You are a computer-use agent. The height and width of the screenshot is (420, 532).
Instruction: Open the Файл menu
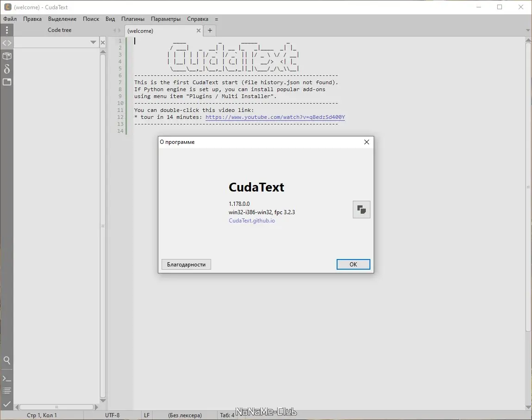coord(10,19)
